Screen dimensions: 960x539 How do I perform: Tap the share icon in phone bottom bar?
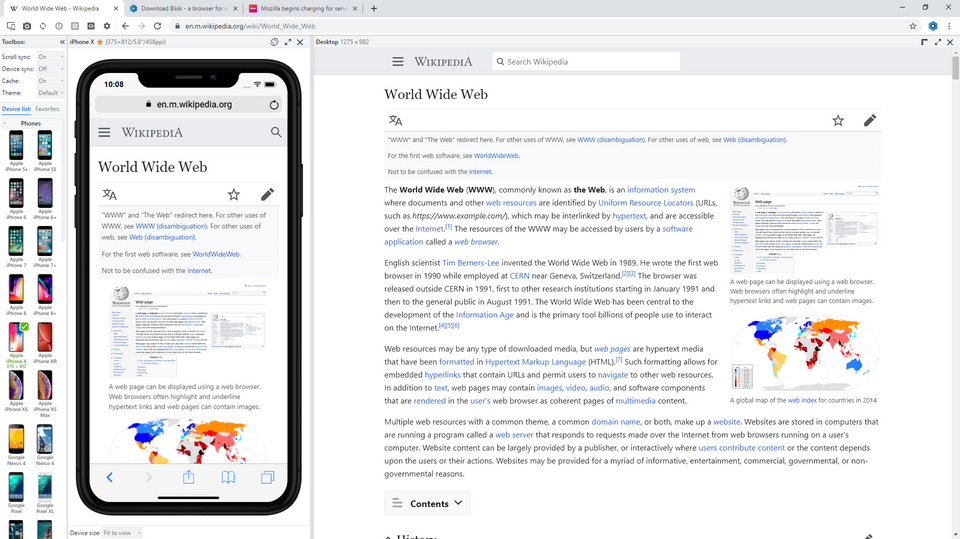188,478
